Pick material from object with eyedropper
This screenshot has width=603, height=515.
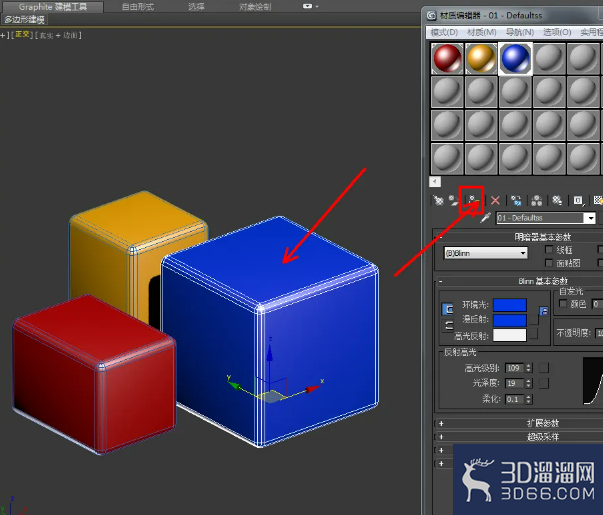point(486,218)
